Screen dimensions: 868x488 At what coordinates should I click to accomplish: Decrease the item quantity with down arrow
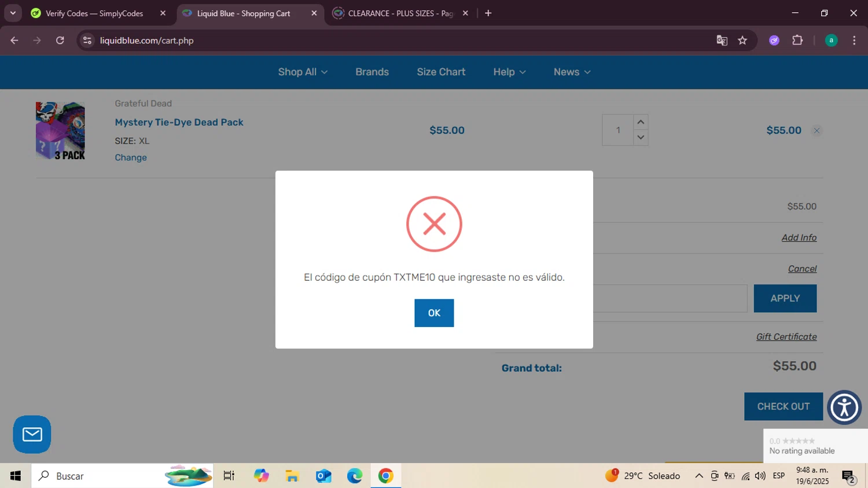(x=641, y=138)
